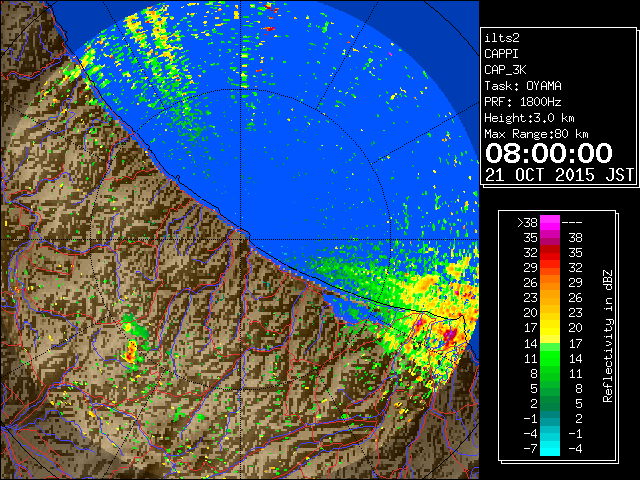Image resolution: width=640 pixels, height=480 pixels.
Task: Click the '14' label in left legend column
Action: pyautogui.click(x=531, y=343)
